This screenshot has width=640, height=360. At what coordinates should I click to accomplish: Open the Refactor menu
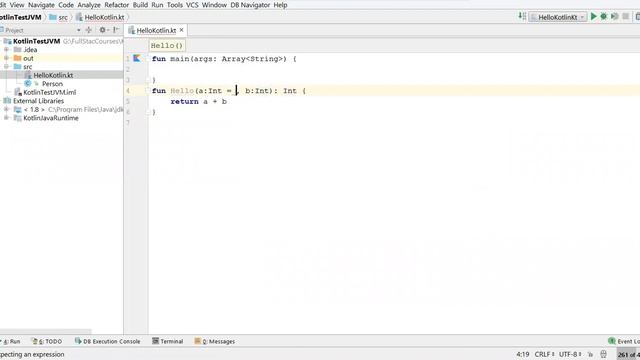click(x=117, y=5)
